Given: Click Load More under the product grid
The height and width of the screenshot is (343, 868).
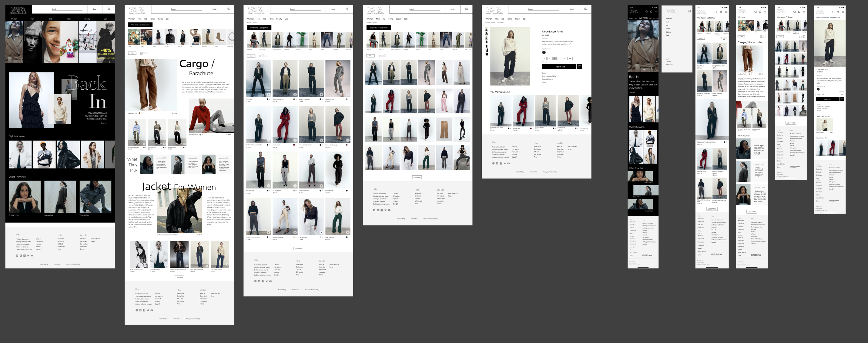Looking at the screenshot, I should [x=417, y=177].
